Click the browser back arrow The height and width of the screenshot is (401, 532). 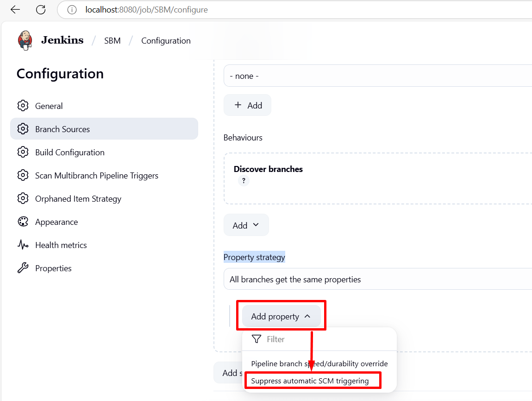[15, 10]
